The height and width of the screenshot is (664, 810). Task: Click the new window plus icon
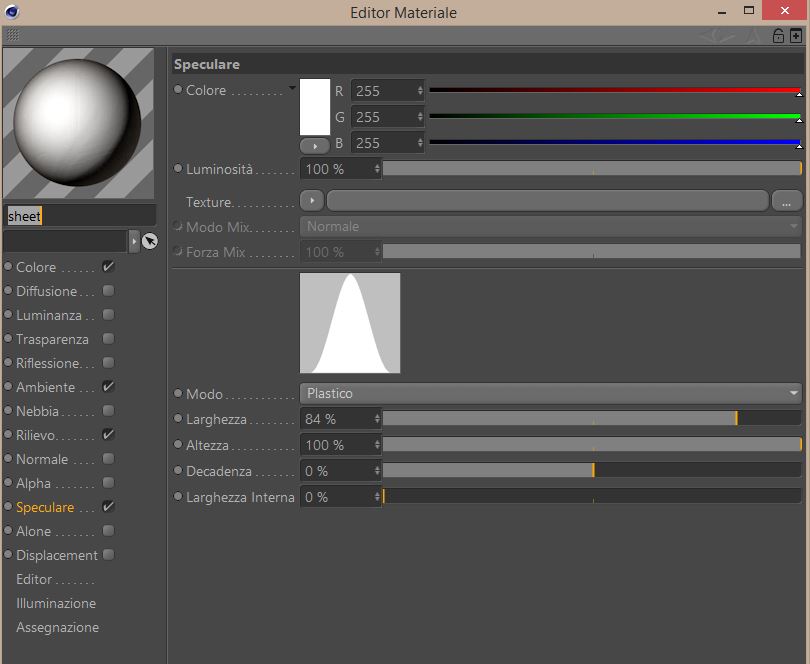click(796, 36)
